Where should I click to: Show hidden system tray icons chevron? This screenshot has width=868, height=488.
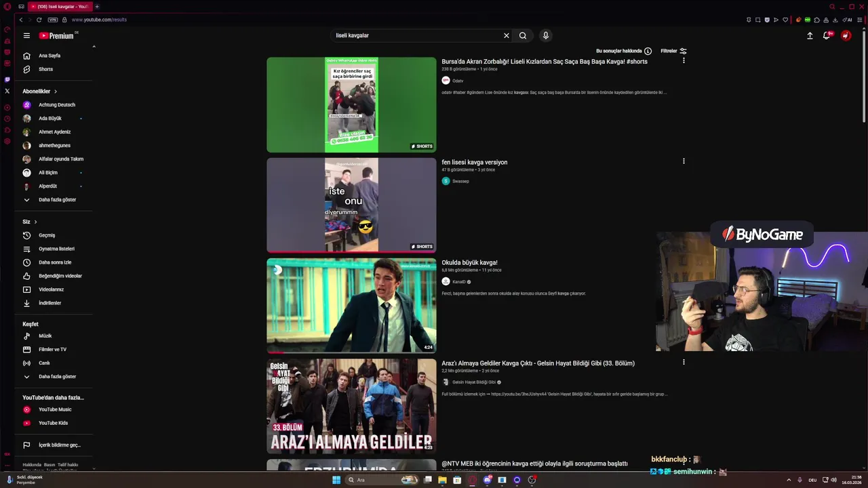(x=788, y=480)
